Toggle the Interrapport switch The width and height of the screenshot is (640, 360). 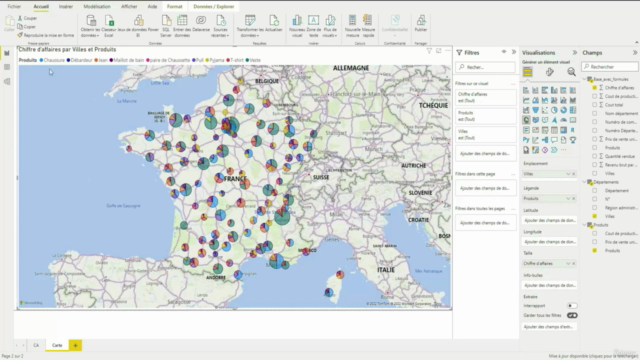572,306
